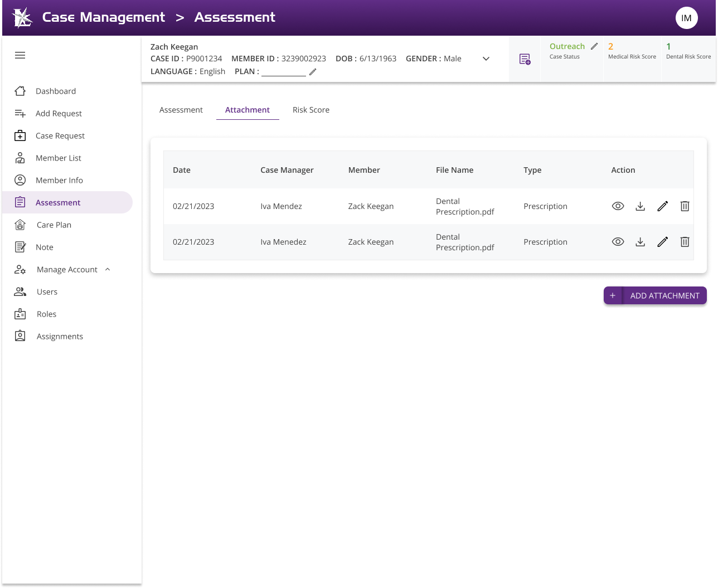Go to Care Plan in sidebar
The width and height of the screenshot is (718, 588).
[54, 225]
